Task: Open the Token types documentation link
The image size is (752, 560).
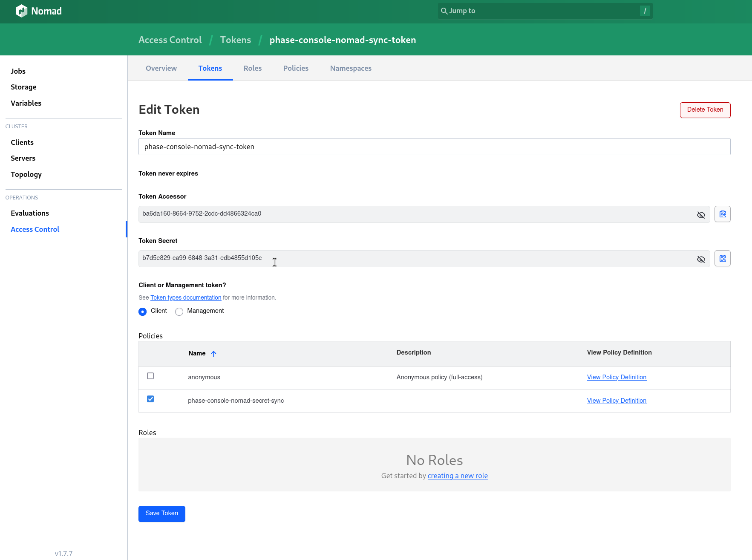Action: (186, 297)
